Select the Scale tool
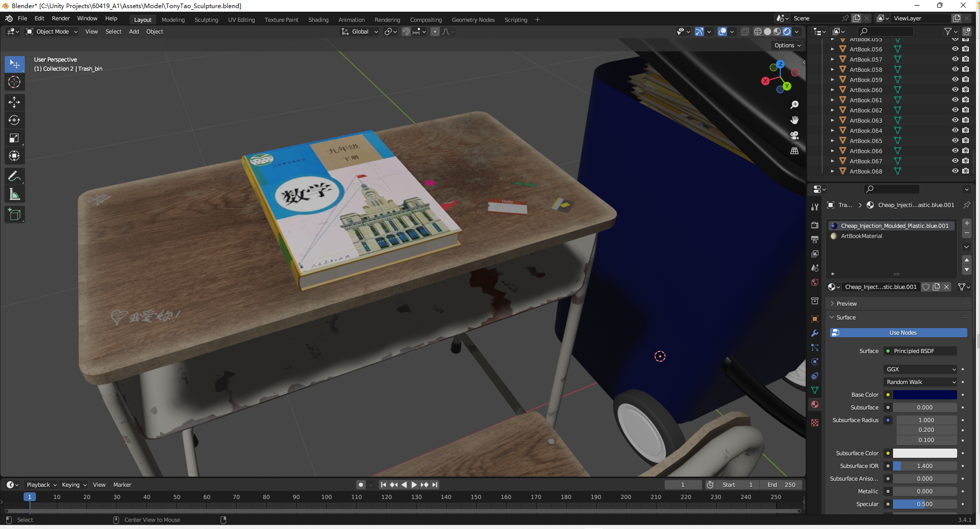980x529 pixels. click(x=14, y=138)
